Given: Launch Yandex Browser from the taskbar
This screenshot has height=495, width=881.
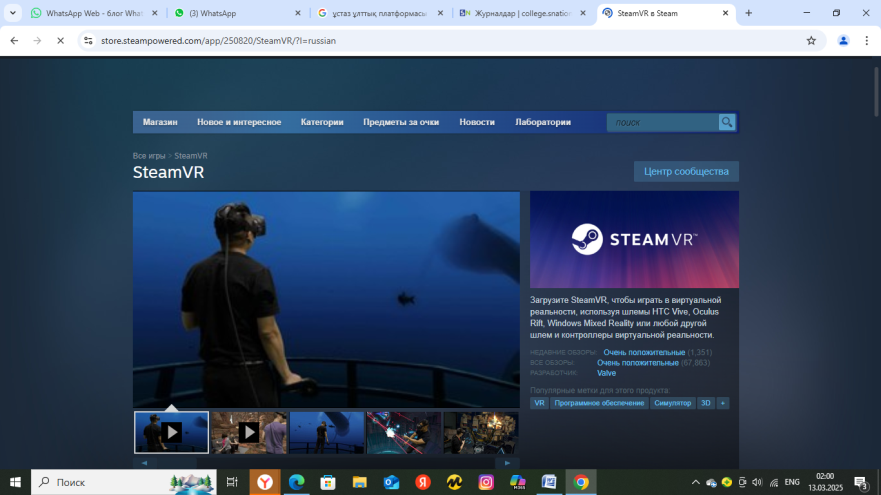Looking at the screenshot, I should (265, 482).
